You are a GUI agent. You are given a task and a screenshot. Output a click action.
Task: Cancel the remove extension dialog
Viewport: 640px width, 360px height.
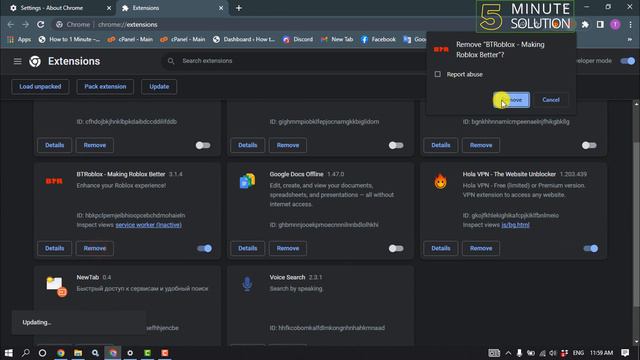point(551,100)
